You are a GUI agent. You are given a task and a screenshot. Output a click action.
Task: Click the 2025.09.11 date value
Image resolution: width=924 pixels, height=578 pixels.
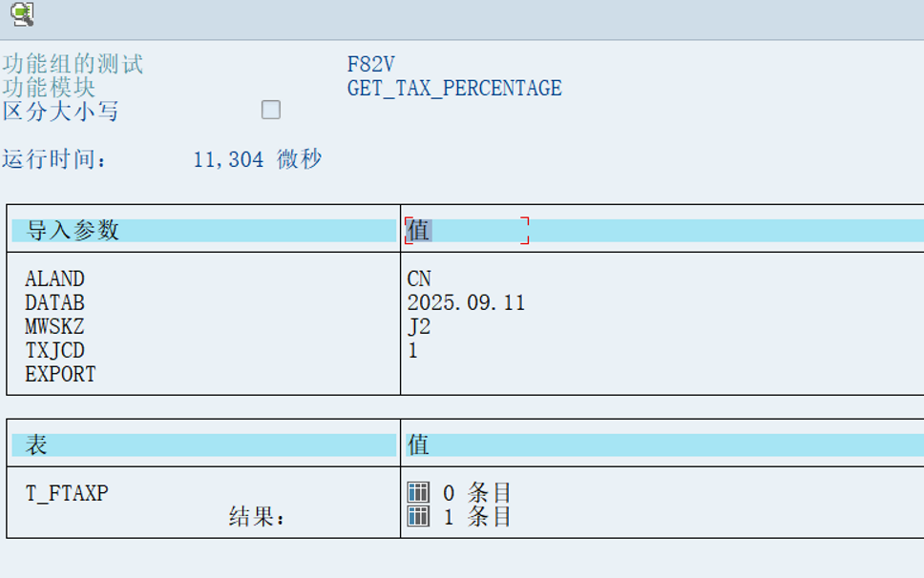pos(466,302)
